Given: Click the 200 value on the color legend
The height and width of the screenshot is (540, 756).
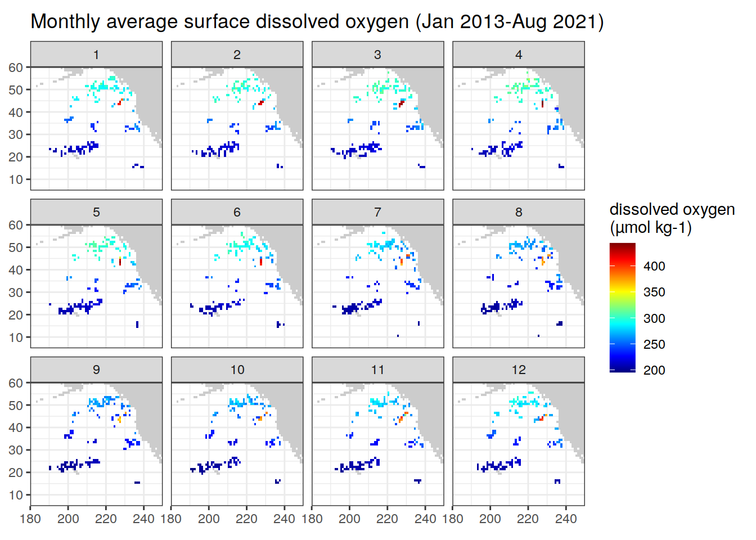Looking at the screenshot, I should 654,370.
